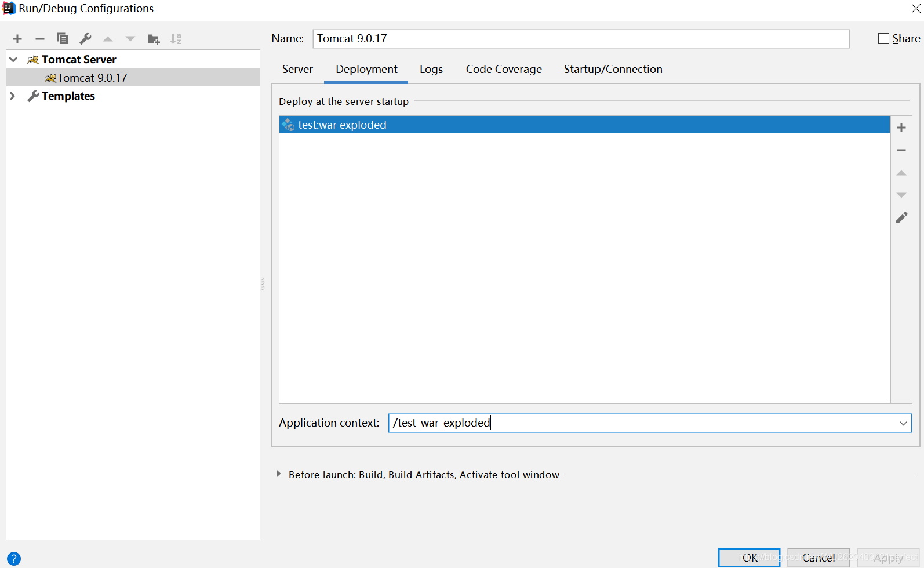
Task: Collapse the Tomcat Server tree node
Action: tap(13, 60)
